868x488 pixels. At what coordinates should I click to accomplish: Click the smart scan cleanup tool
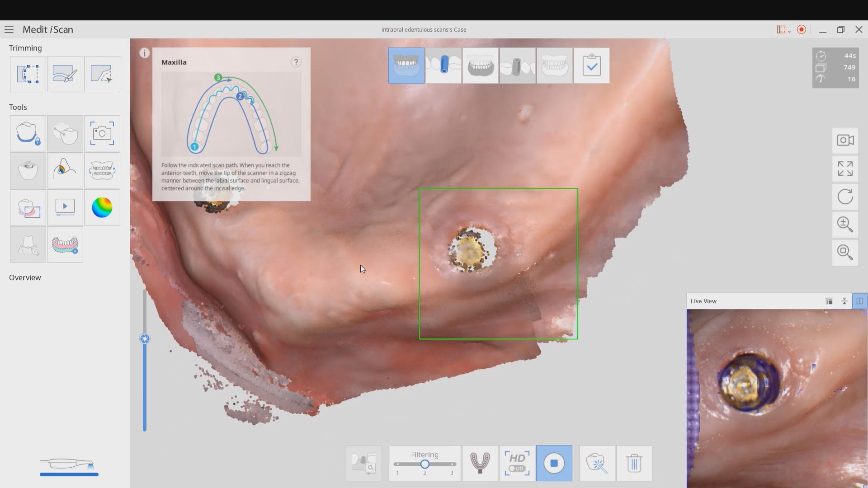tap(597, 463)
